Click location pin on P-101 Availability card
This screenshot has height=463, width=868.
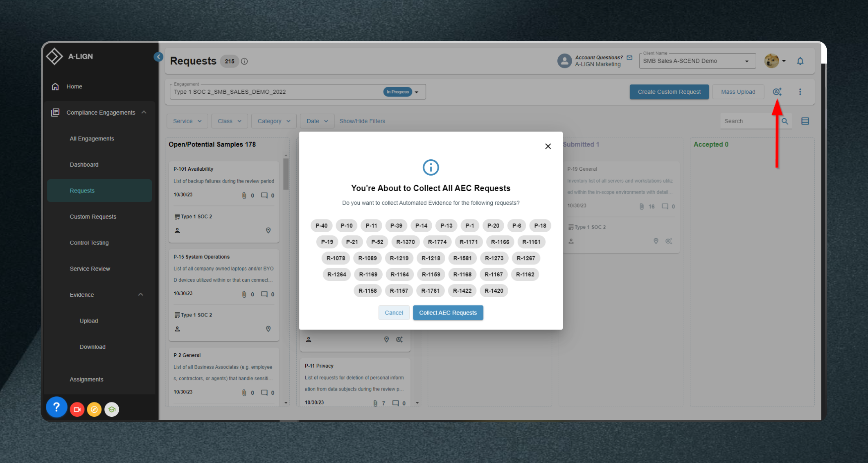point(268,230)
